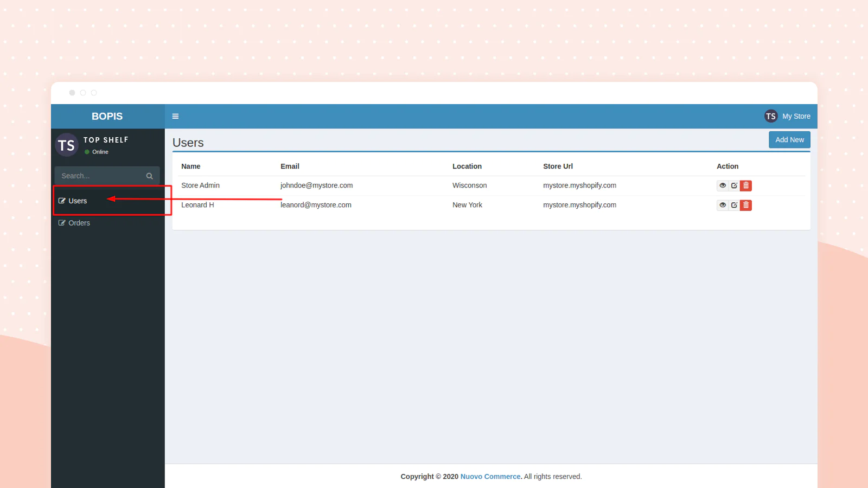
Task: Click the Online status indicator
Action: coord(97,152)
